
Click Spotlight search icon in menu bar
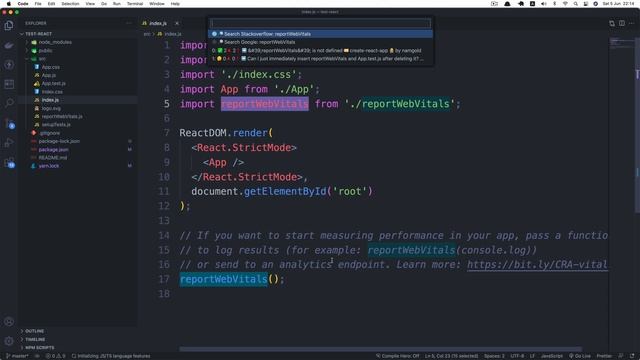[x=576, y=4]
